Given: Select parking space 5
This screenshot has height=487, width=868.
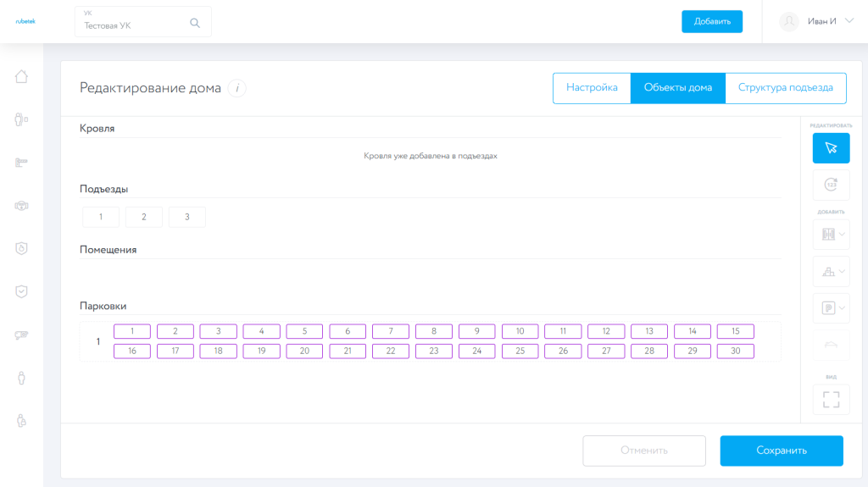Looking at the screenshot, I should [x=304, y=331].
